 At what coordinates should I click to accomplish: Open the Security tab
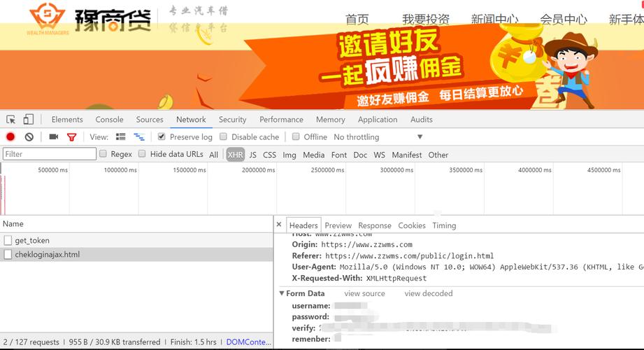[x=232, y=119]
